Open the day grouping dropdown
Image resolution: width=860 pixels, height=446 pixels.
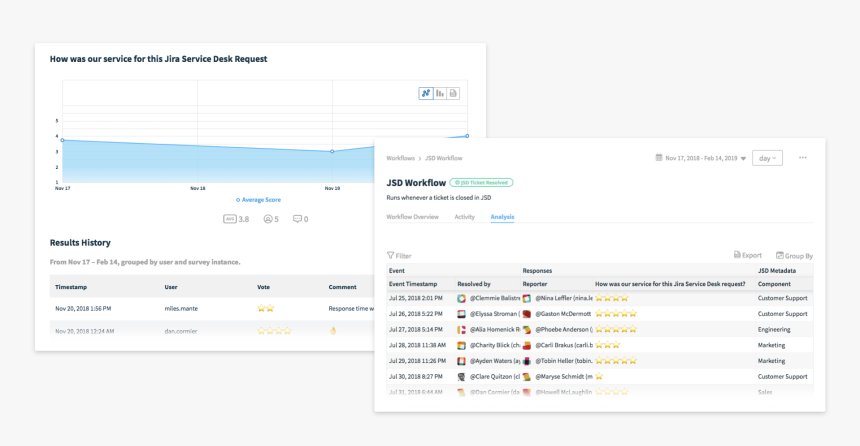pyautogui.click(x=767, y=158)
